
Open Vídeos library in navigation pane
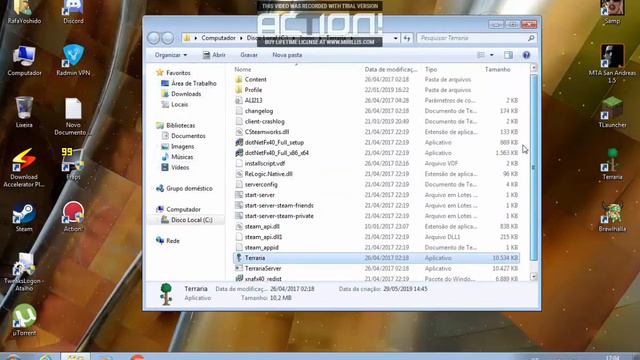coord(176,167)
